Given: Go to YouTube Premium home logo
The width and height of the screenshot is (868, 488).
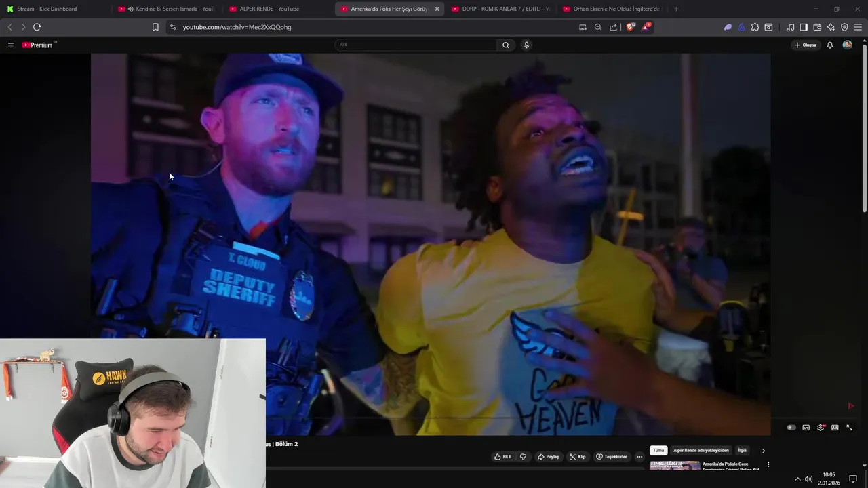Looking at the screenshot, I should (x=39, y=45).
